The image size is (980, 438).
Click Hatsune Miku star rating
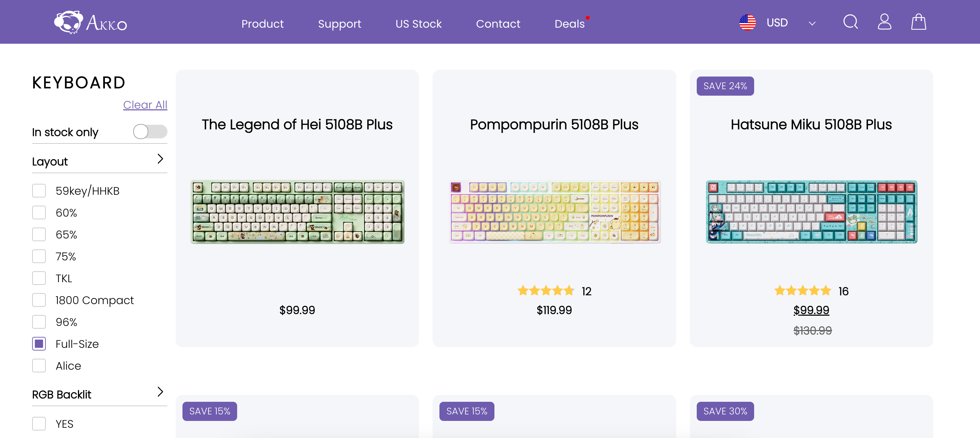point(802,291)
